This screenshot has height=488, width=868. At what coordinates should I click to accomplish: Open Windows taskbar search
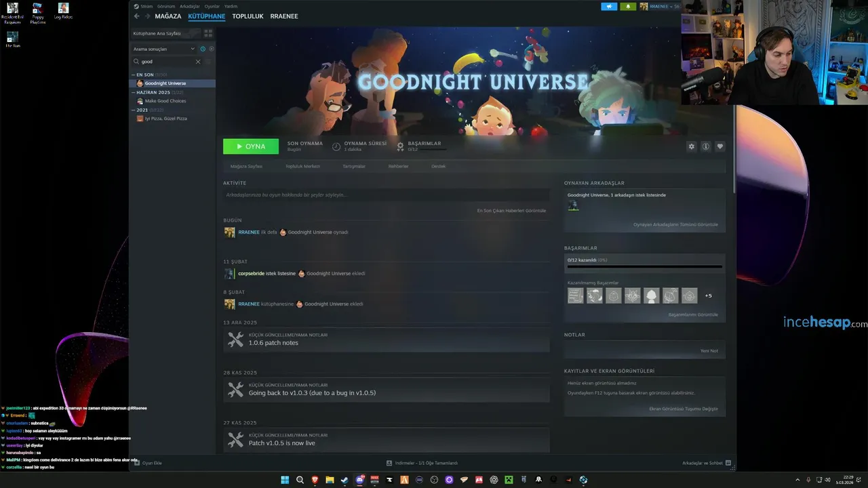click(x=300, y=480)
